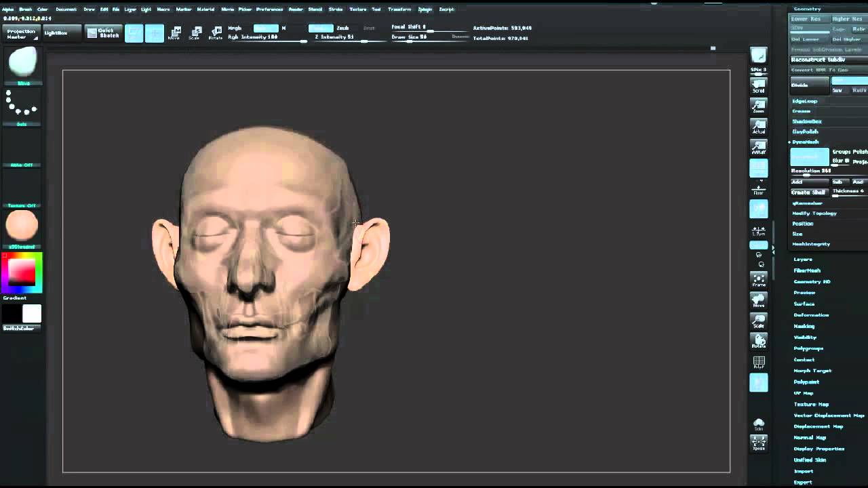Click the BPR render icon

tap(759, 56)
